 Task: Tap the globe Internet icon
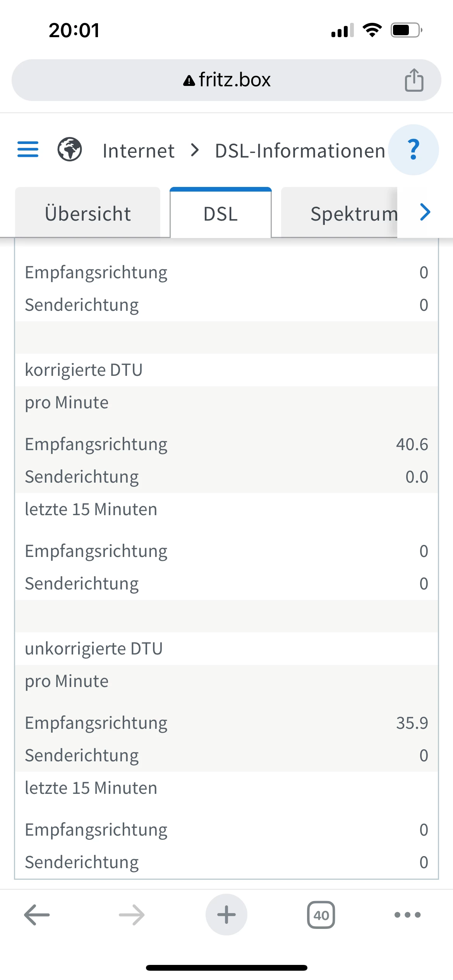tap(70, 149)
